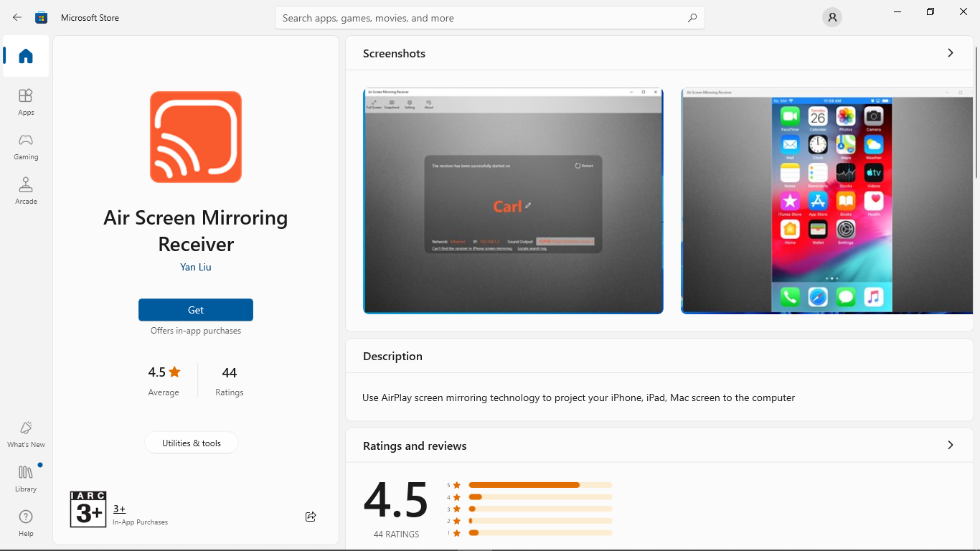This screenshot has width=980, height=551.
Task: Click the AirPlay description text
Action: click(578, 397)
